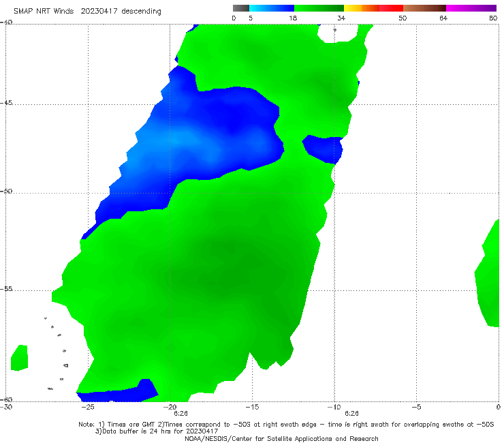
Task: Click the colorbar tick label '50'
Action: click(403, 18)
